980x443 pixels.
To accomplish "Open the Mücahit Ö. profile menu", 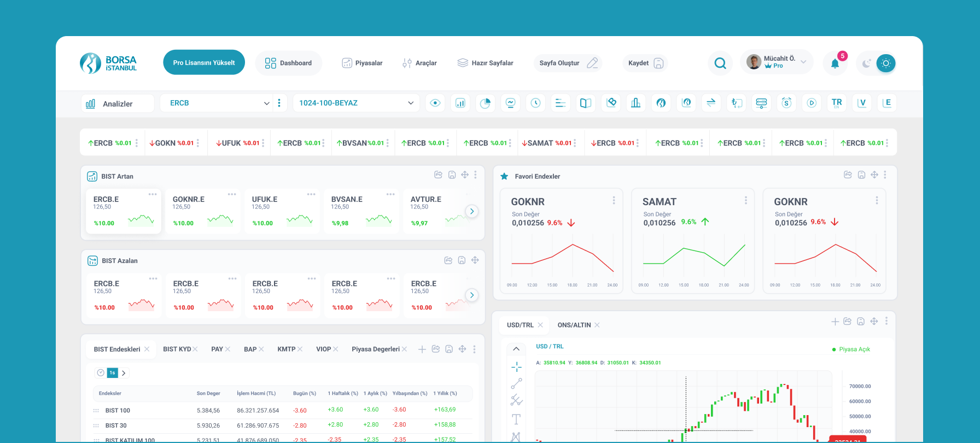I will [777, 62].
